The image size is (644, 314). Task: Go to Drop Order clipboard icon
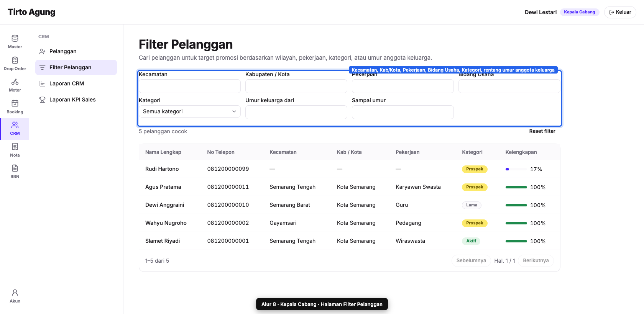click(x=15, y=60)
